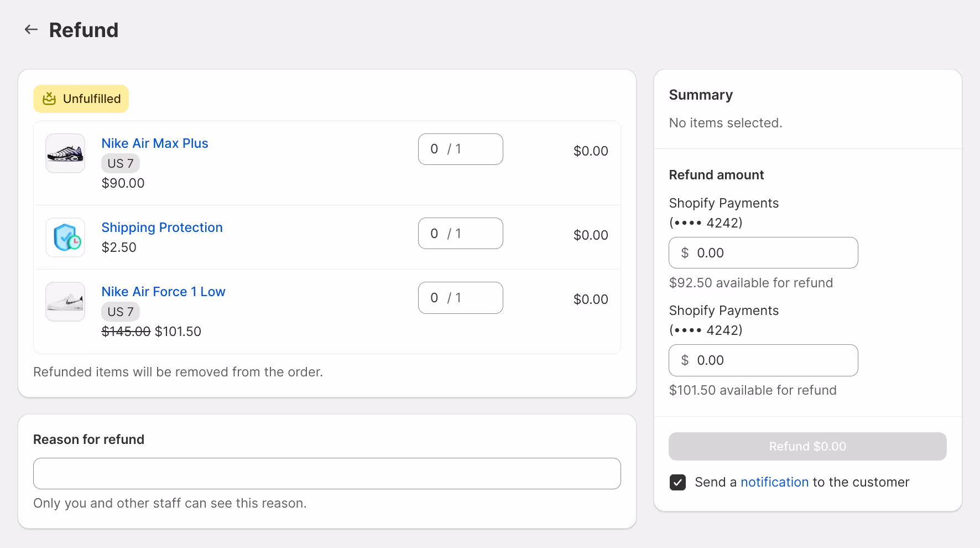Click the Nike Air Force 1 thumbnail

click(x=65, y=302)
